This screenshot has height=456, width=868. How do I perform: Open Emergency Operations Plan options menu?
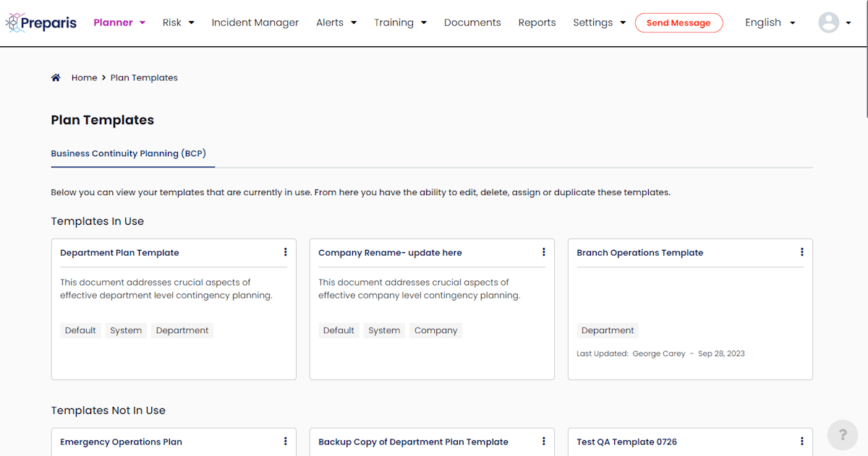tap(285, 442)
